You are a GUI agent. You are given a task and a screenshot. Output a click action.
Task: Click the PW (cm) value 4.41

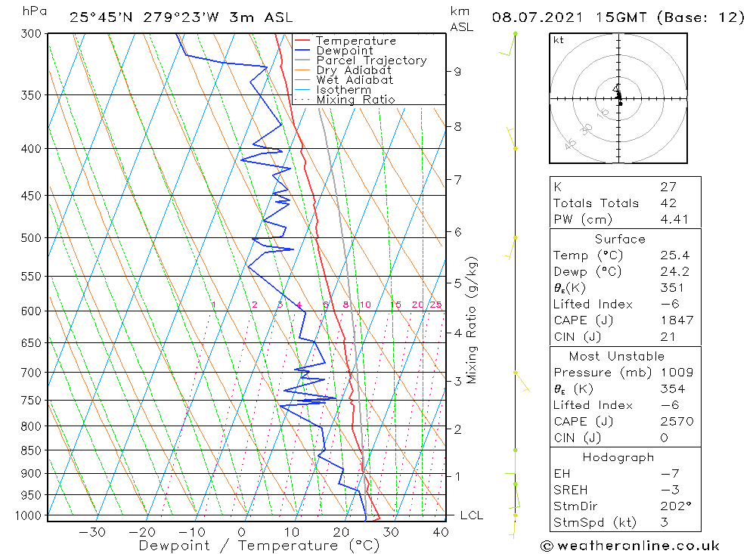(x=674, y=219)
